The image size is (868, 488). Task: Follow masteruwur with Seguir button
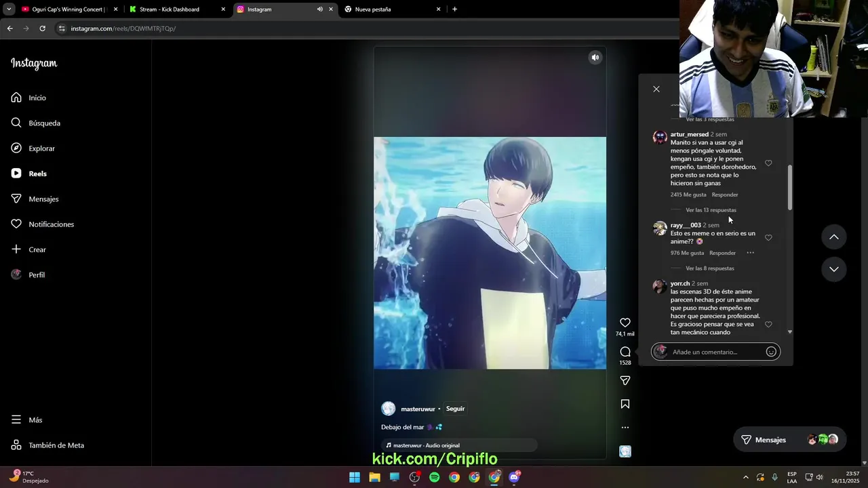455,409
